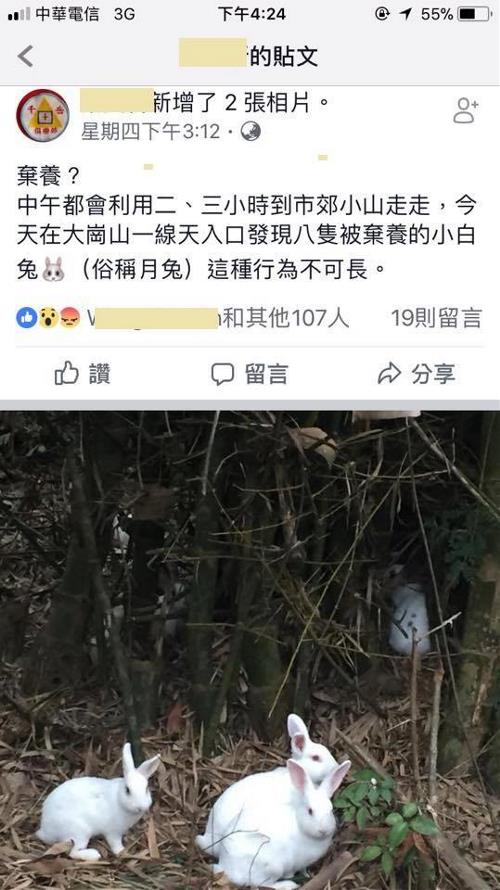
Task: Open the poster's round profile avatar
Action: (x=43, y=115)
